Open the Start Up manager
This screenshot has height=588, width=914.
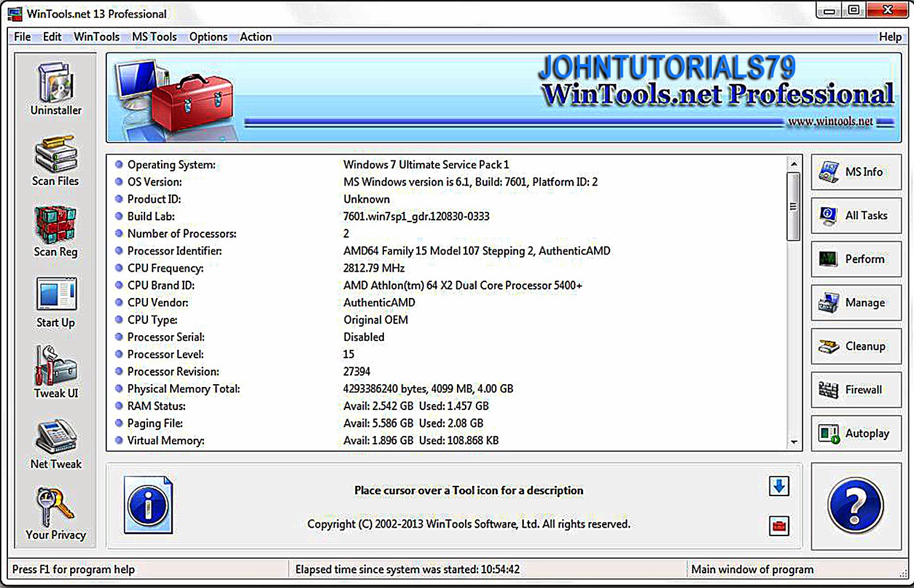tap(56, 303)
